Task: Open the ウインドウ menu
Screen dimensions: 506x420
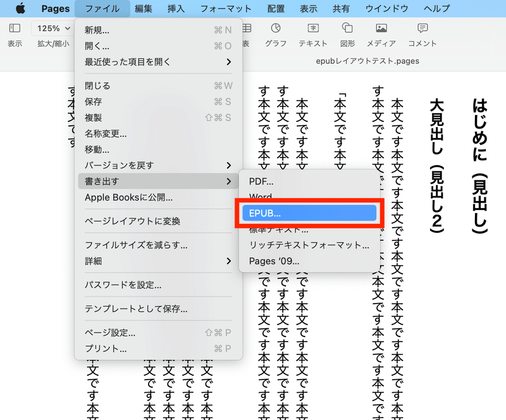Action: pos(386,9)
